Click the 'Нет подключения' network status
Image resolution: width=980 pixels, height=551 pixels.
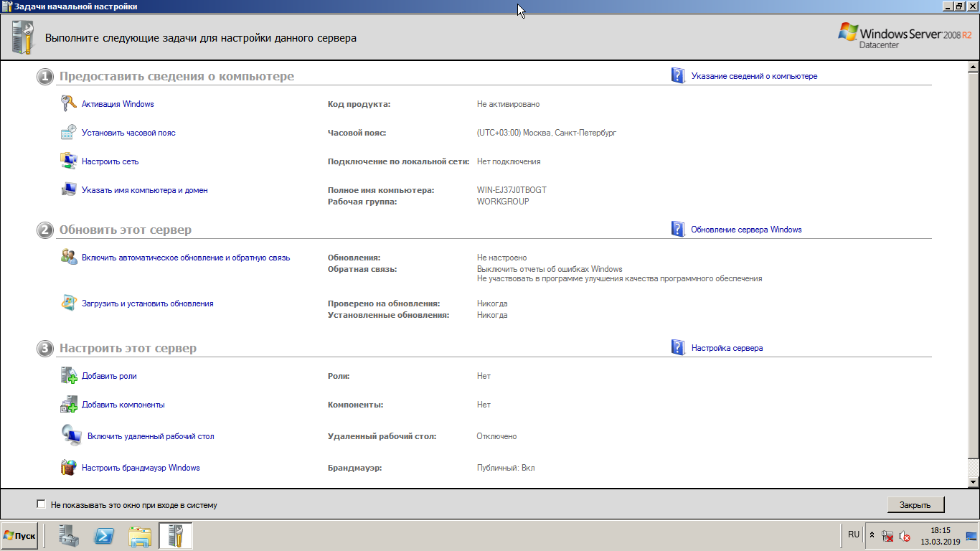click(509, 161)
